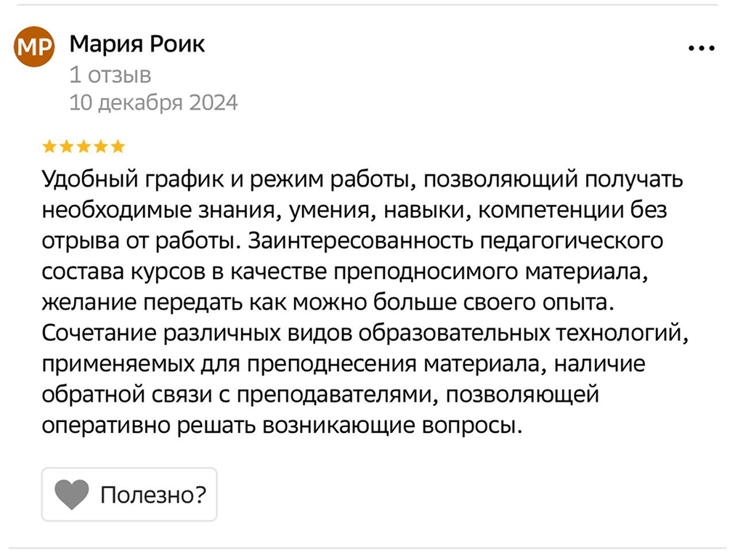
Task: Click the line starting "применяемых для преподнесения"
Action: [343, 363]
